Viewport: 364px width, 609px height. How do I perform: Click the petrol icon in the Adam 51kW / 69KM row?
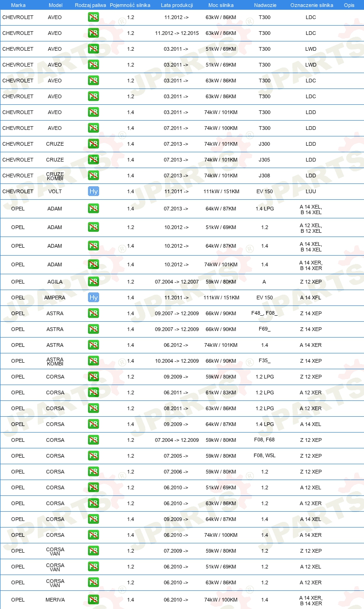pos(94,227)
